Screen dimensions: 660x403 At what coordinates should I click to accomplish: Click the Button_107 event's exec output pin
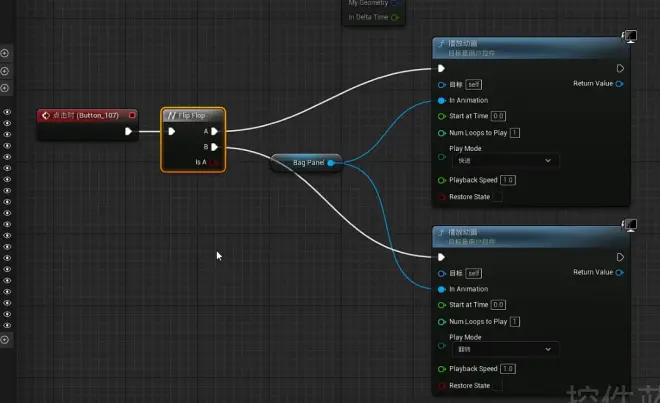(128, 131)
